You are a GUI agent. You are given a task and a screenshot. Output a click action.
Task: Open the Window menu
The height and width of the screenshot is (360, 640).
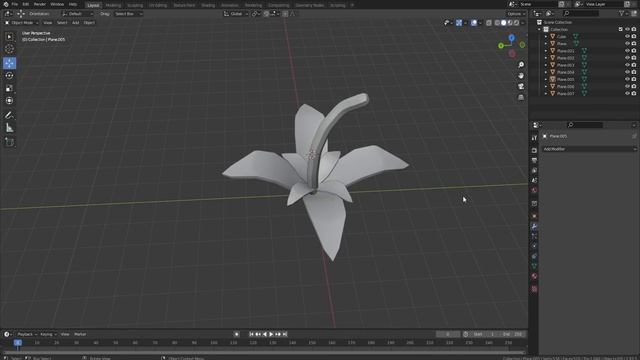click(57, 4)
